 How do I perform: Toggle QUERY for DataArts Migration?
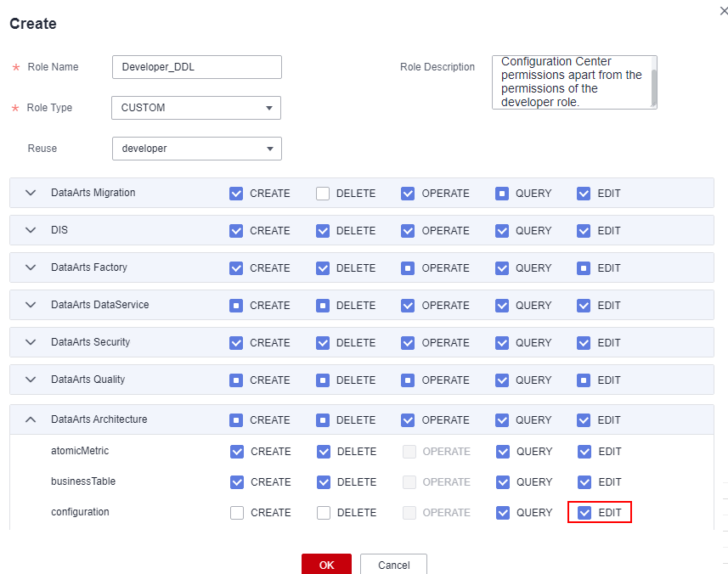pyautogui.click(x=502, y=194)
